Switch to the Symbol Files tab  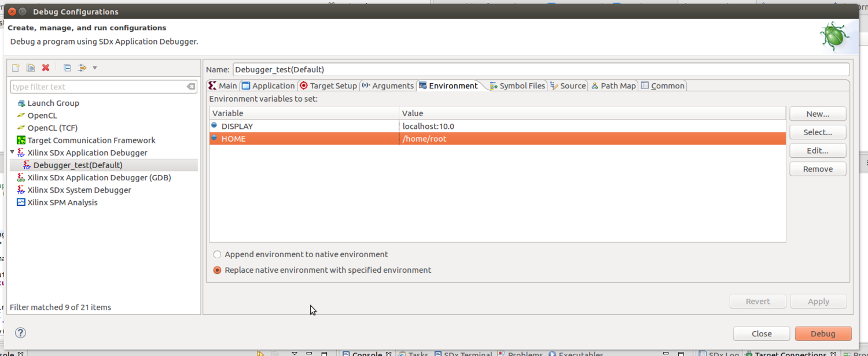tap(517, 86)
